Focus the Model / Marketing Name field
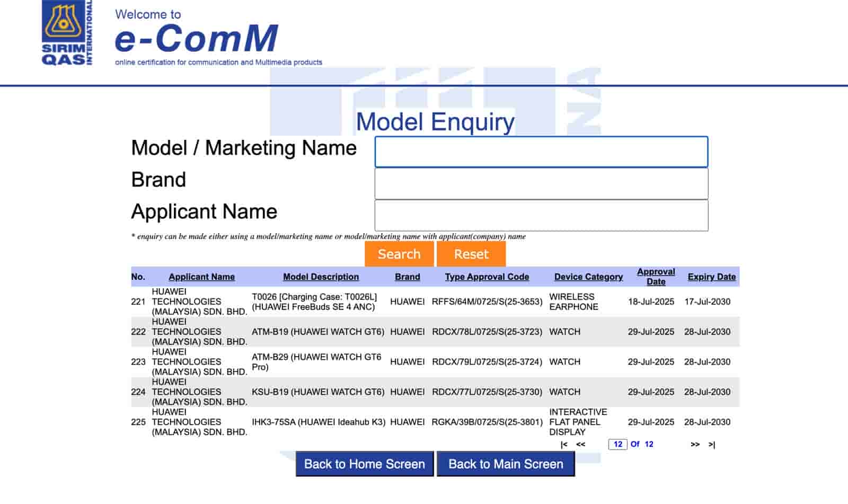 541,152
